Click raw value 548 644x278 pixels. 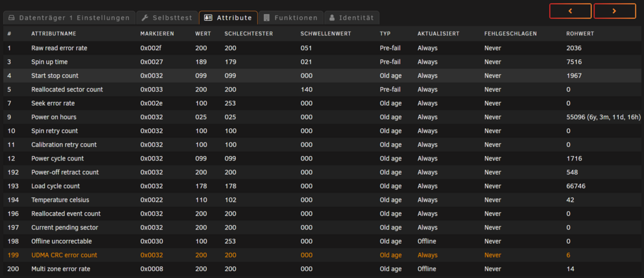[572, 172]
